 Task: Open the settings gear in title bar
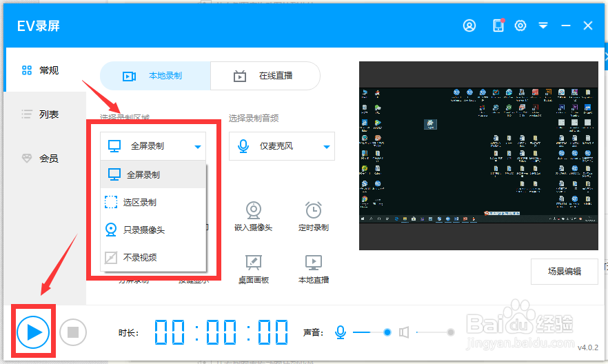(520, 26)
